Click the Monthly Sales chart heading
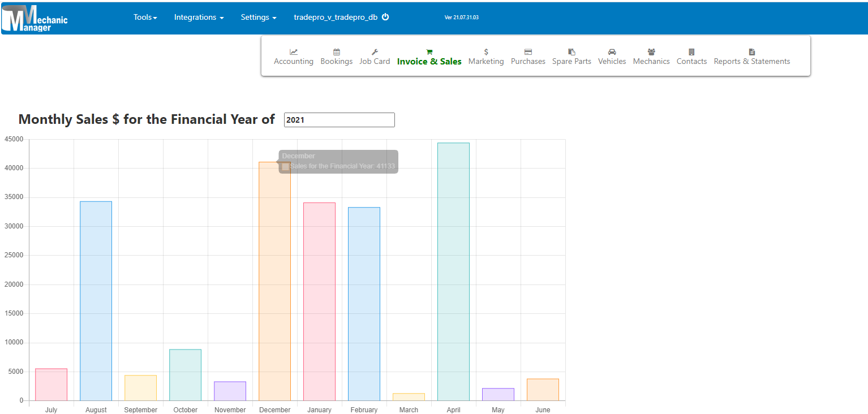This screenshot has height=414, width=868. pos(147,119)
